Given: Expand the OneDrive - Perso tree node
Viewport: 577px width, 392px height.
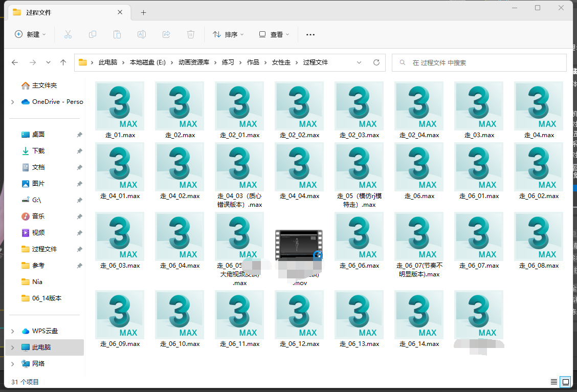Looking at the screenshot, I should (13, 102).
